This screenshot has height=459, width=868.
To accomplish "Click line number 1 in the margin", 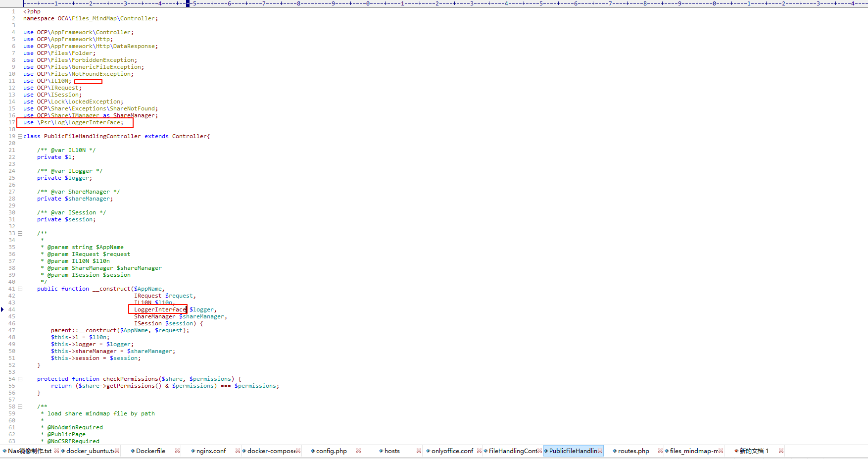I will tap(13, 11).
